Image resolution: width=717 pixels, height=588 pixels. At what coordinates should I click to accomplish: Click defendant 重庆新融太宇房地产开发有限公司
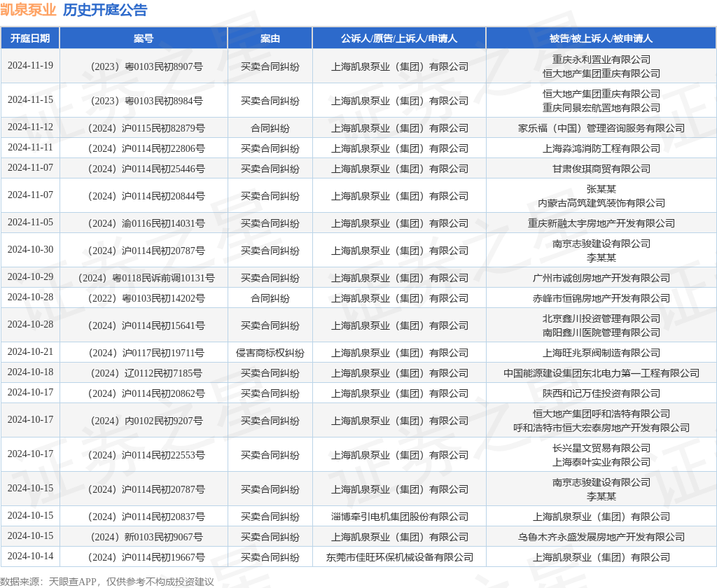(x=601, y=223)
